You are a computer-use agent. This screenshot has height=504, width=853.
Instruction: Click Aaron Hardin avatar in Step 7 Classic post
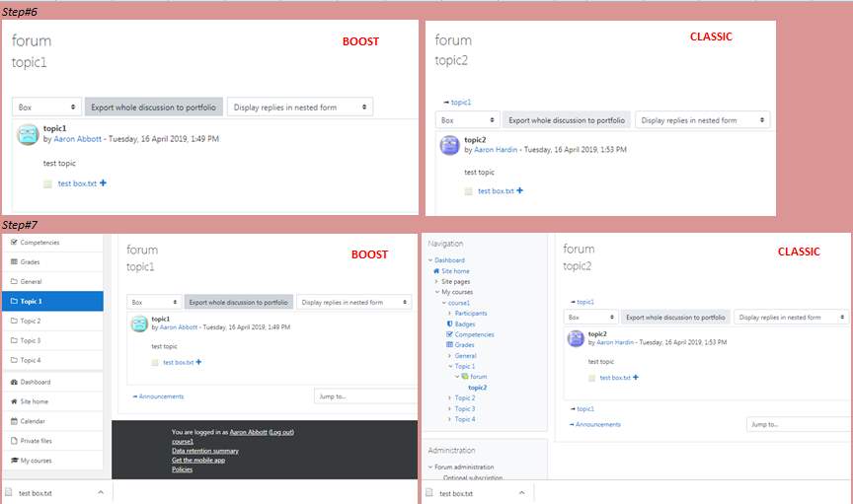(x=576, y=338)
